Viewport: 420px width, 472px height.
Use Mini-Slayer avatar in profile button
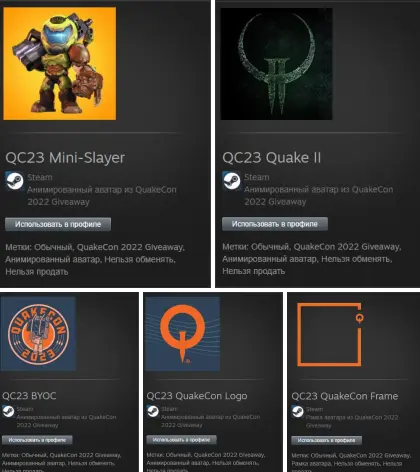(58, 224)
